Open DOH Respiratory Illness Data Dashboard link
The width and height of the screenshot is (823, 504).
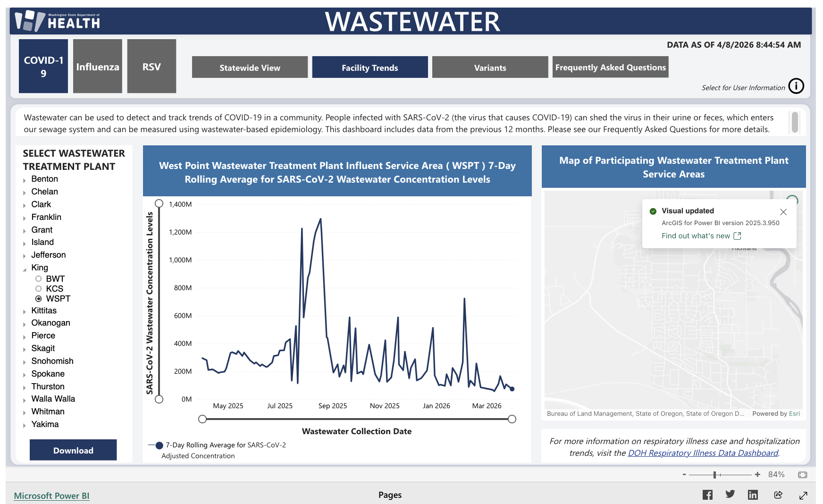coord(703,453)
